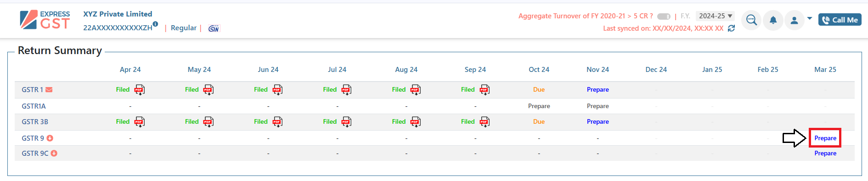Viewport: 868px width, 181px height.
Task: Open the GSTIN search icon
Action: tap(751, 20)
